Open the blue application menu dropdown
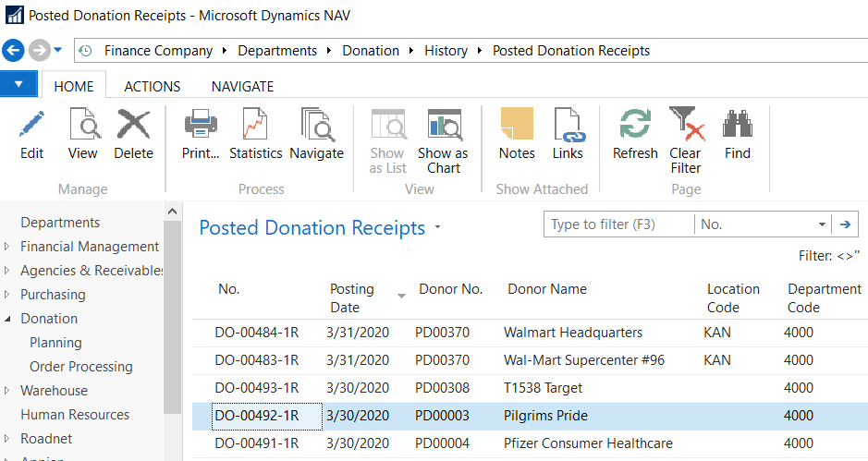868x461 pixels. click(x=18, y=85)
